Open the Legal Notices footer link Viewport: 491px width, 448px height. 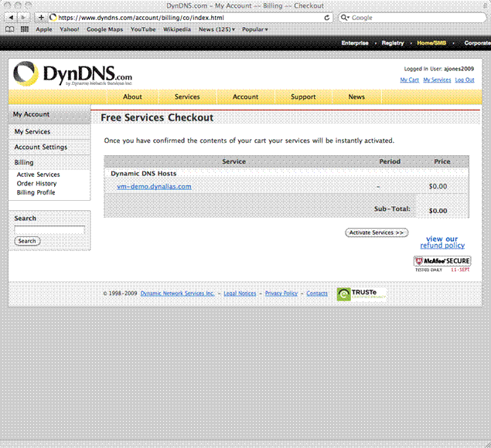pyautogui.click(x=240, y=294)
